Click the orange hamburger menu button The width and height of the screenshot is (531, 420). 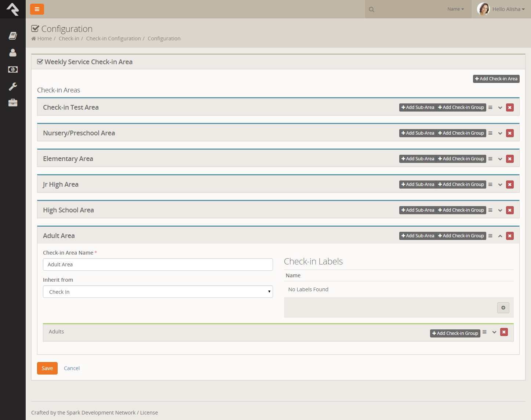(37, 9)
